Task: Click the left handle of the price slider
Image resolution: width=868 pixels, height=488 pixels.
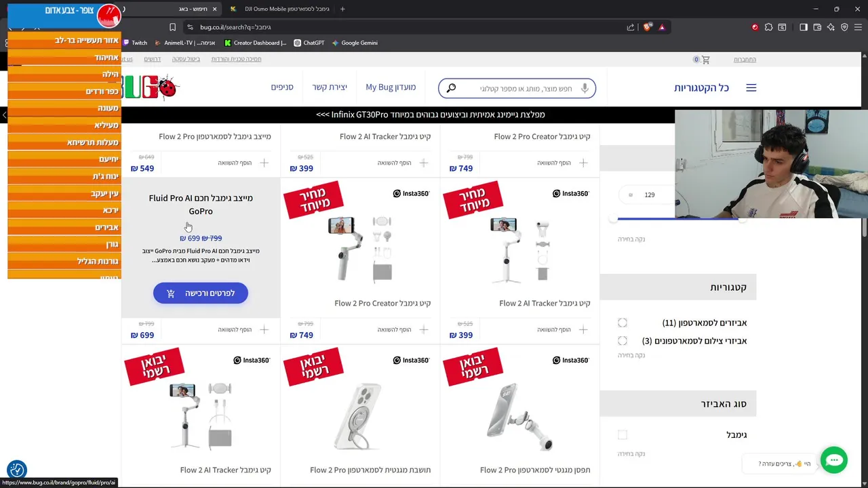Action: [x=613, y=219]
